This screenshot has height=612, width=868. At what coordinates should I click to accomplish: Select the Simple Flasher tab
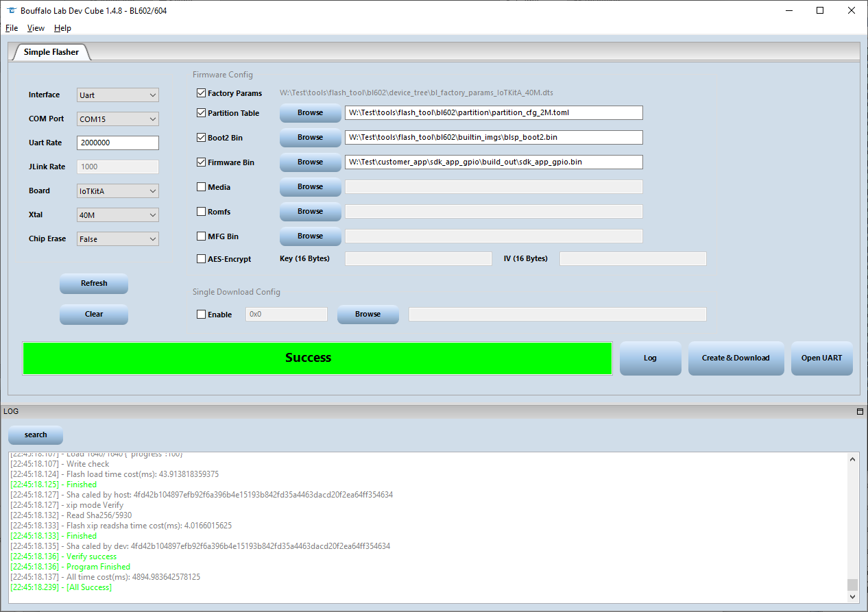[51, 52]
